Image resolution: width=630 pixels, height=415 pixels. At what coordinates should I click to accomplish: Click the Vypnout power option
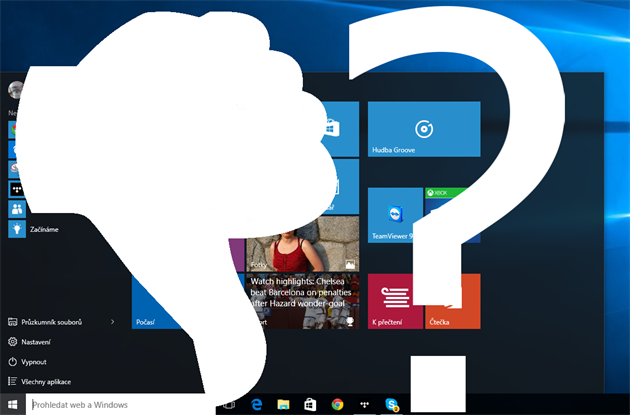pos(27,362)
